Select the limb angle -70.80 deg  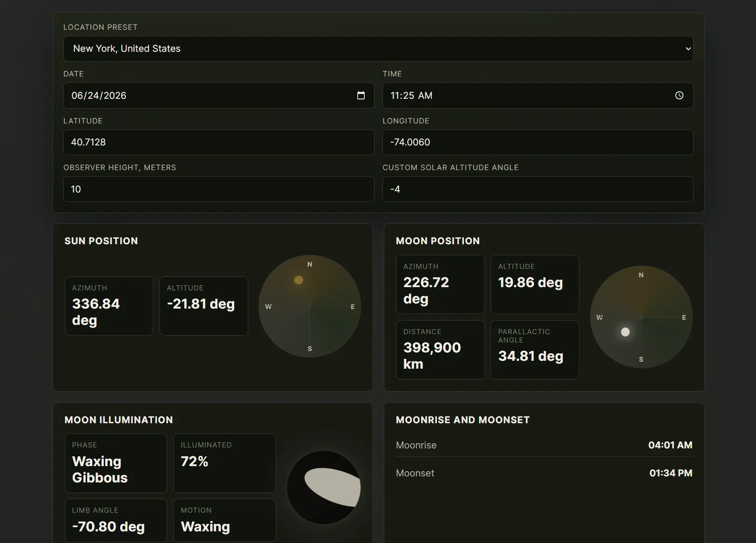click(x=109, y=527)
